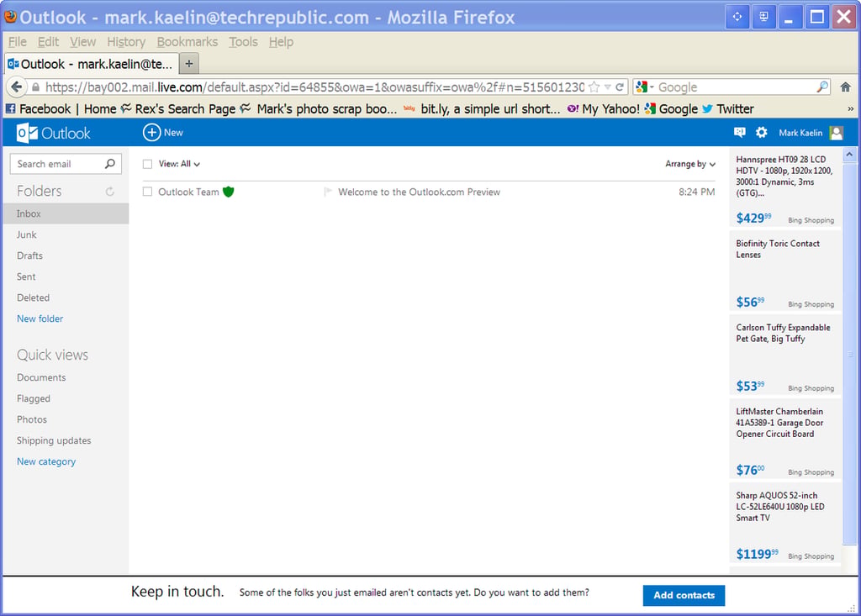The width and height of the screenshot is (861, 616).
Task: Open the messaging chat icon in header
Action: [x=740, y=132]
